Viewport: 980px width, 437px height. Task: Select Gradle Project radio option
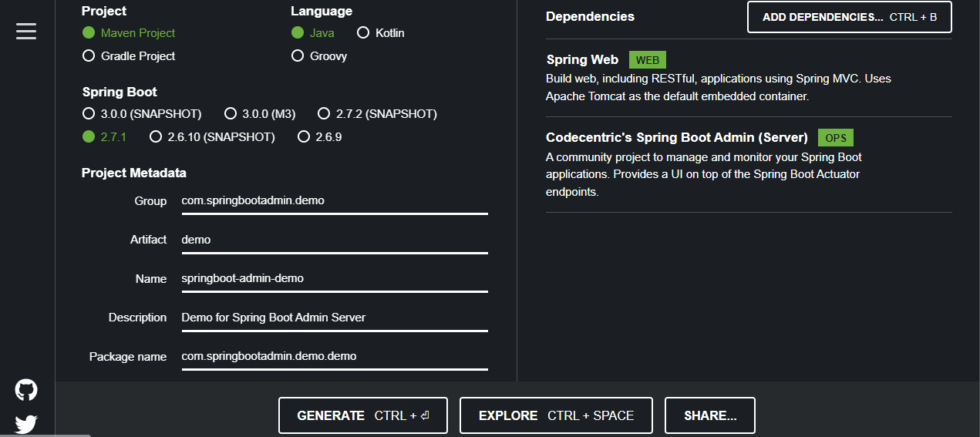click(89, 56)
